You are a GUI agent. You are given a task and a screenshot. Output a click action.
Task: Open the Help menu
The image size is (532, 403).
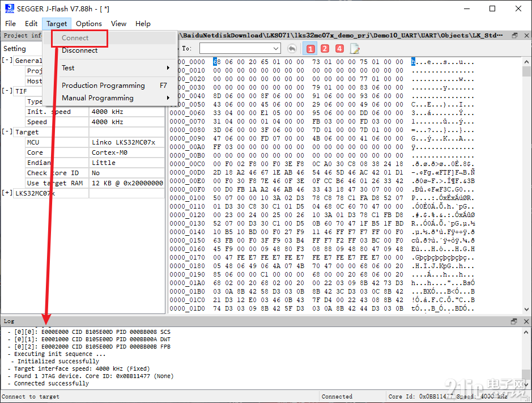click(143, 23)
